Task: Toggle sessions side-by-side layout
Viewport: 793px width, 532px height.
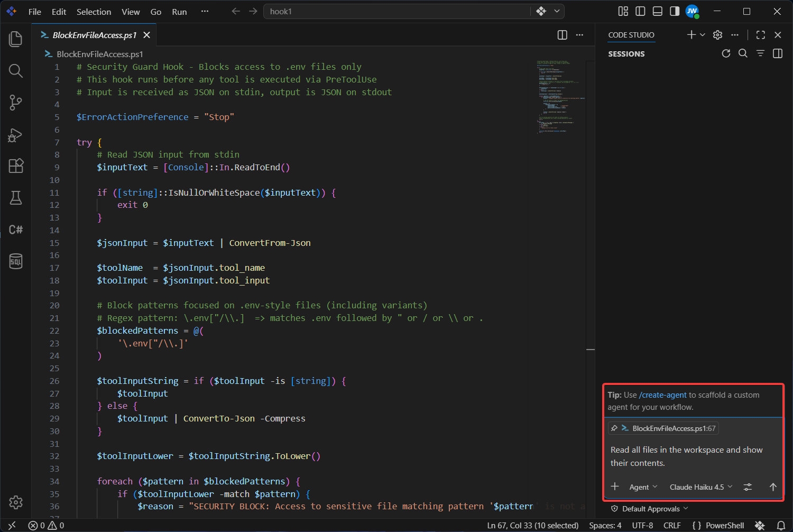Action: pyautogui.click(x=778, y=53)
